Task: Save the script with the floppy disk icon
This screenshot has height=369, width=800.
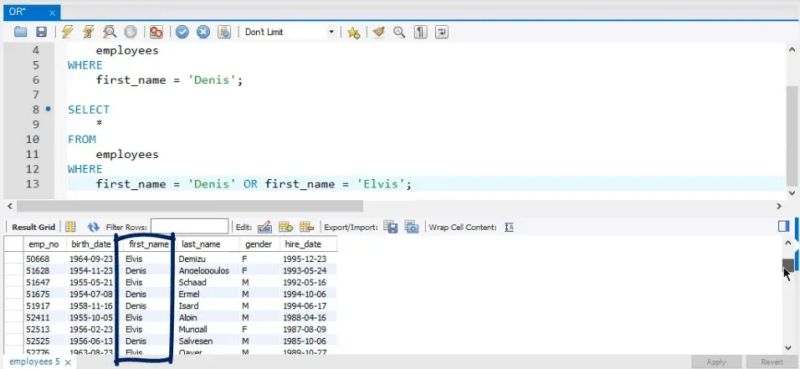Action: coord(41,32)
